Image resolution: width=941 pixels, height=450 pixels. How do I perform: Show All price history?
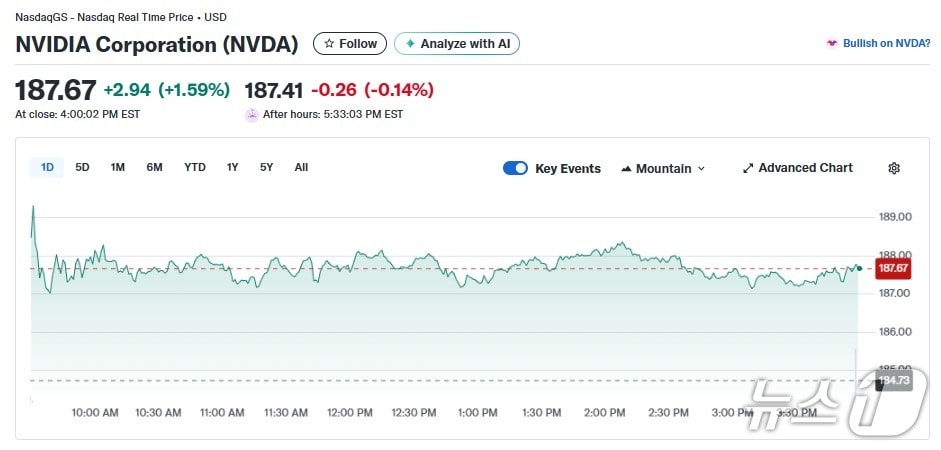pos(301,167)
